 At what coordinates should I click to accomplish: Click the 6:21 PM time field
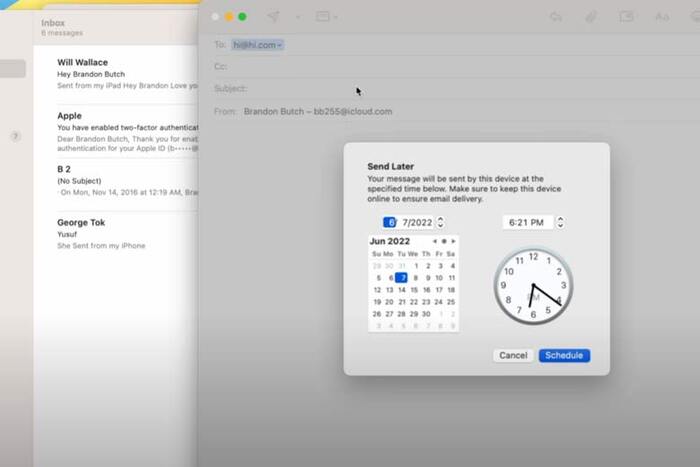click(x=527, y=222)
